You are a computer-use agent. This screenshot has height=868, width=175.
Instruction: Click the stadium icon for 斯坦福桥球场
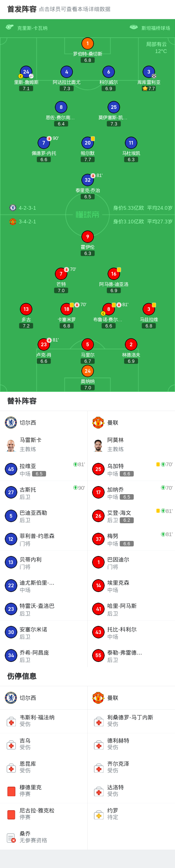(134, 27)
